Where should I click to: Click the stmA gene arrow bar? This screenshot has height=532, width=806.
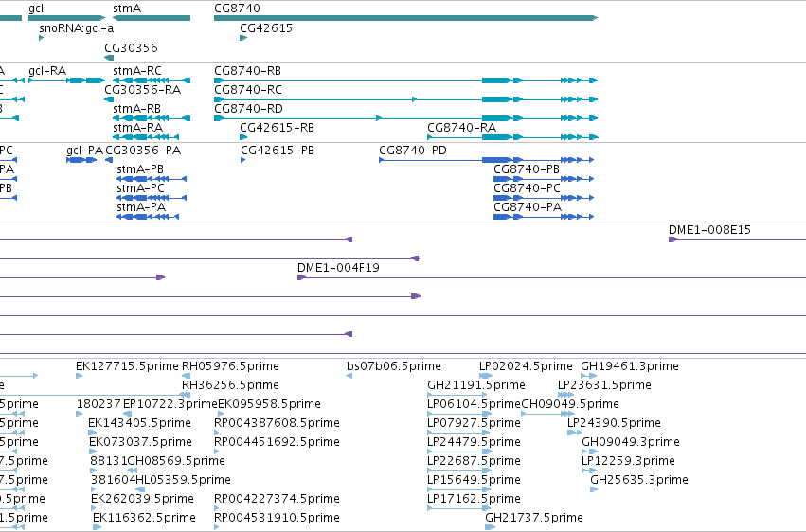pos(152,18)
